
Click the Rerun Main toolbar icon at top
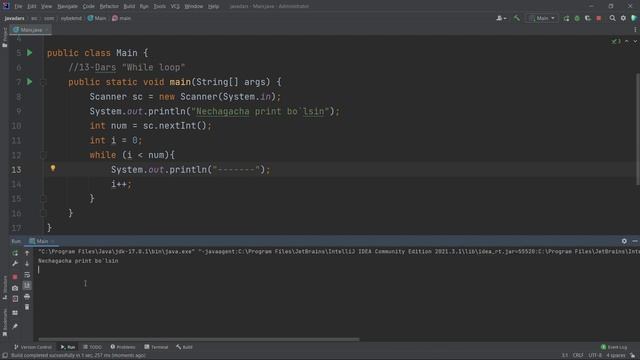click(566, 18)
